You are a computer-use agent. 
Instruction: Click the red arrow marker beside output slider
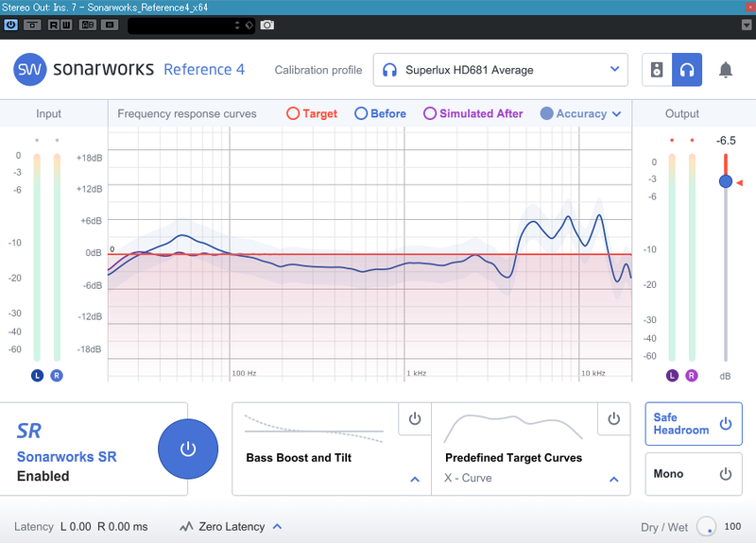(740, 182)
